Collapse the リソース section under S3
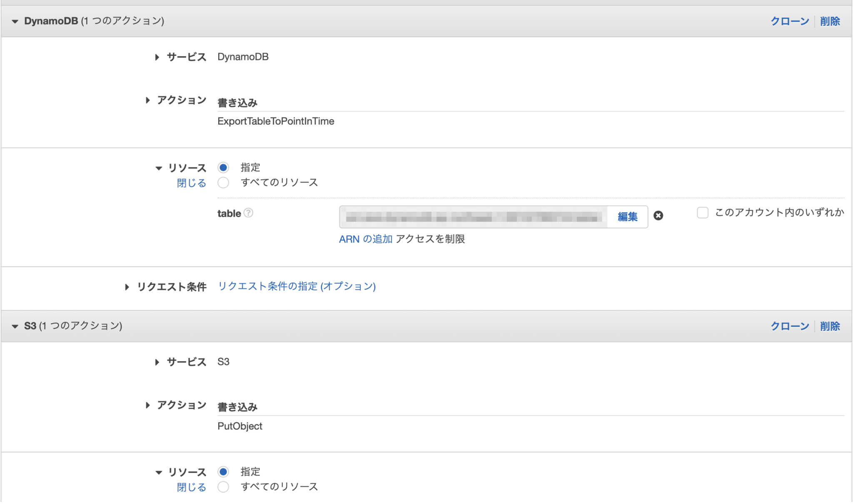The width and height of the screenshot is (853, 504). pos(158,472)
